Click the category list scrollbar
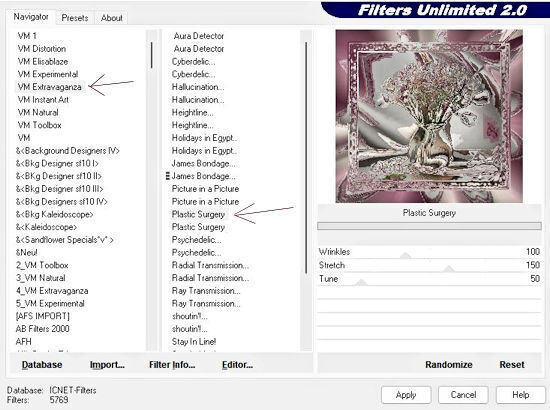 point(152,191)
